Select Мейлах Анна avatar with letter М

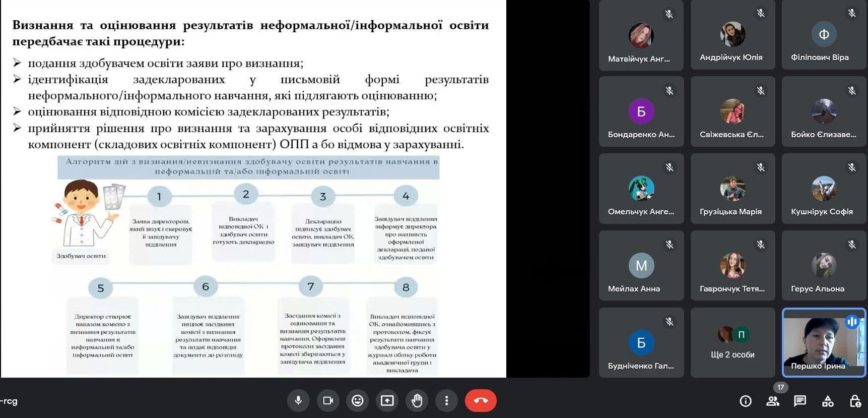click(641, 266)
